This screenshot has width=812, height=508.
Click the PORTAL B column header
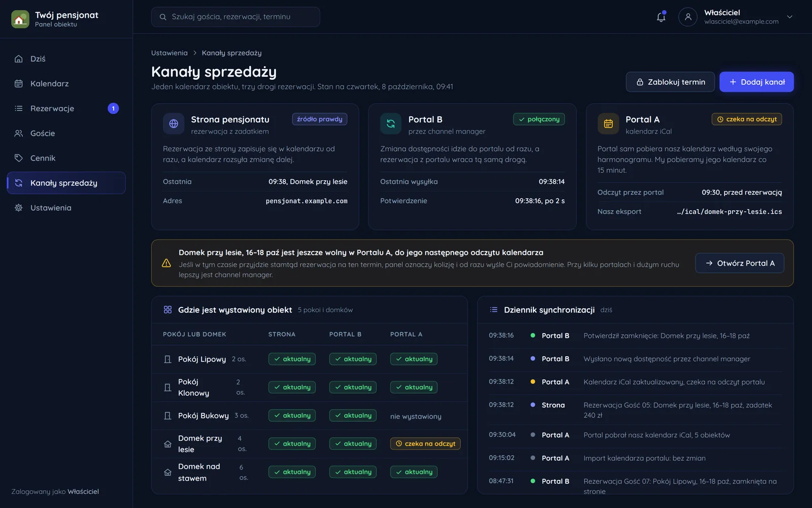tap(345, 334)
